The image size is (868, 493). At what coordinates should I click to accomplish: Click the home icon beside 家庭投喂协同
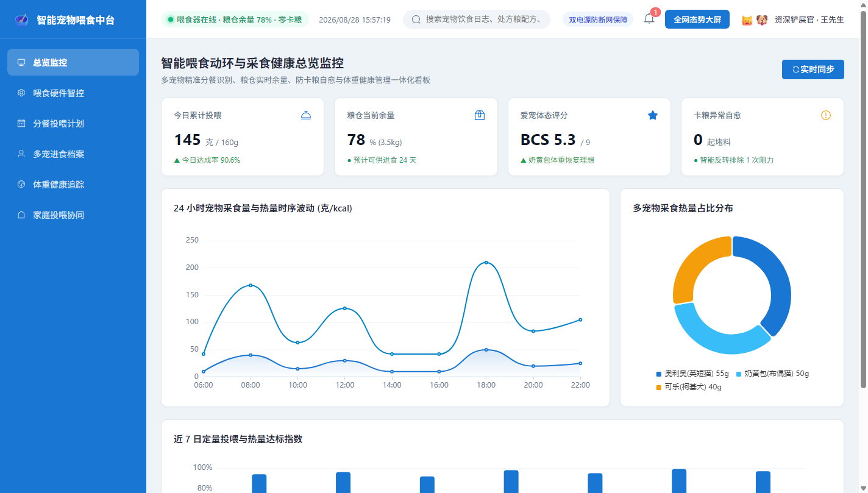tap(21, 215)
